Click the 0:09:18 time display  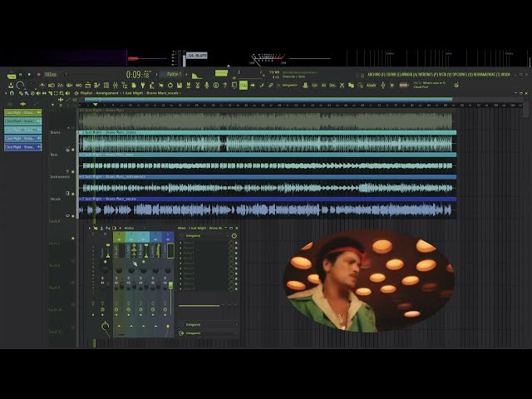(x=139, y=75)
